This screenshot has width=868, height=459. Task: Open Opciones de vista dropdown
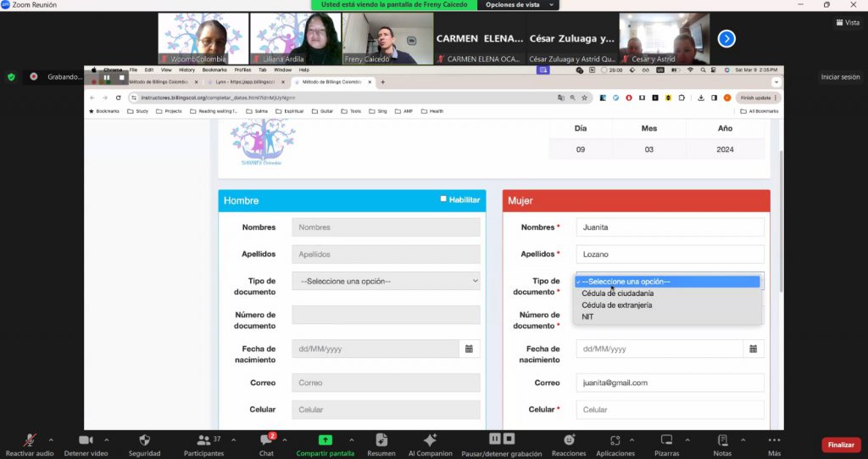tap(519, 5)
